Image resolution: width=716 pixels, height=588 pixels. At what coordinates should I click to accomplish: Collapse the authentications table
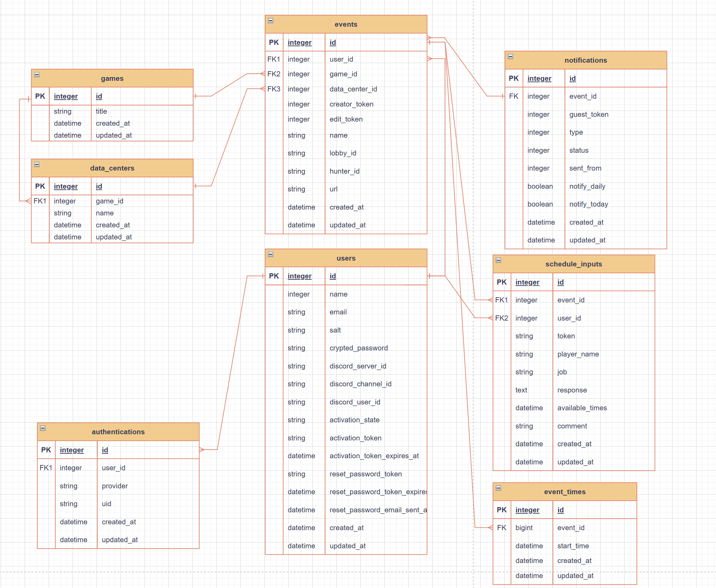point(43,428)
